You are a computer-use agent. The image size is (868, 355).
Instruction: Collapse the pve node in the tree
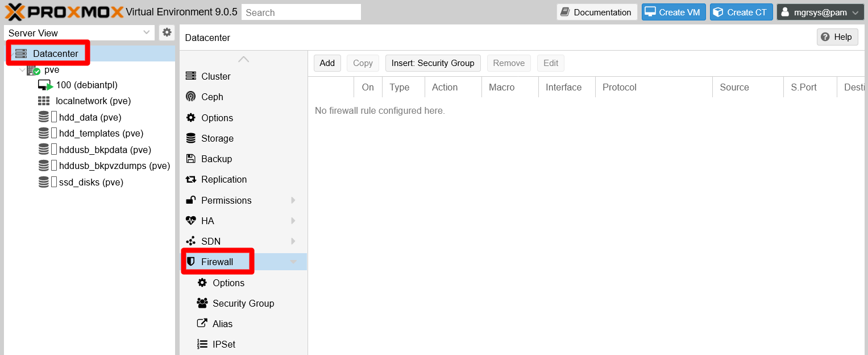point(23,69)
